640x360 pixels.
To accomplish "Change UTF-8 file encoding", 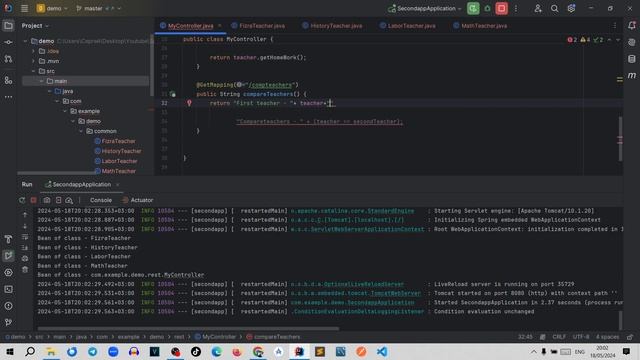I will click(580, 337).
